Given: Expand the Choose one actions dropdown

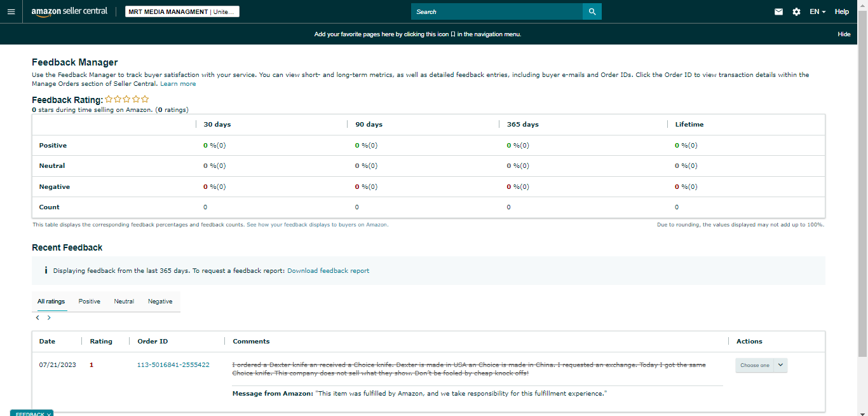Looking at the screenshot, I should (761, 365).
